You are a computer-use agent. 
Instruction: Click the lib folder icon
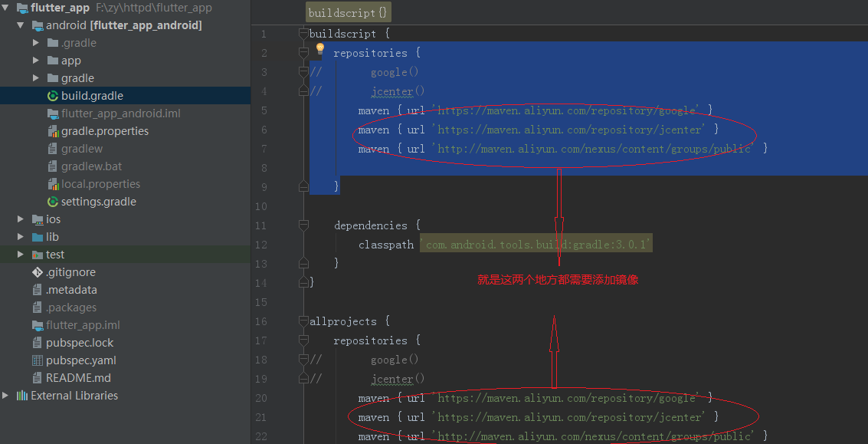click(x=38, y=237)
